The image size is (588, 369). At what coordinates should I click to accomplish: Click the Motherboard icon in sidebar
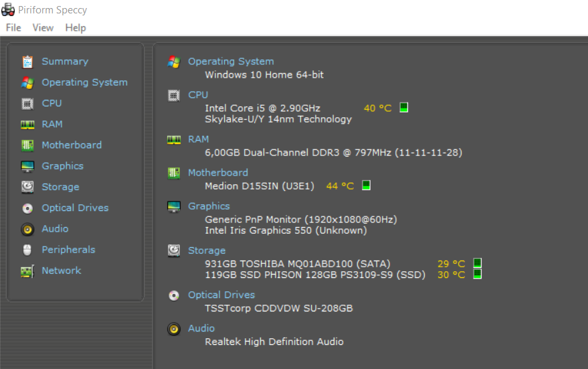coord(27,145)
